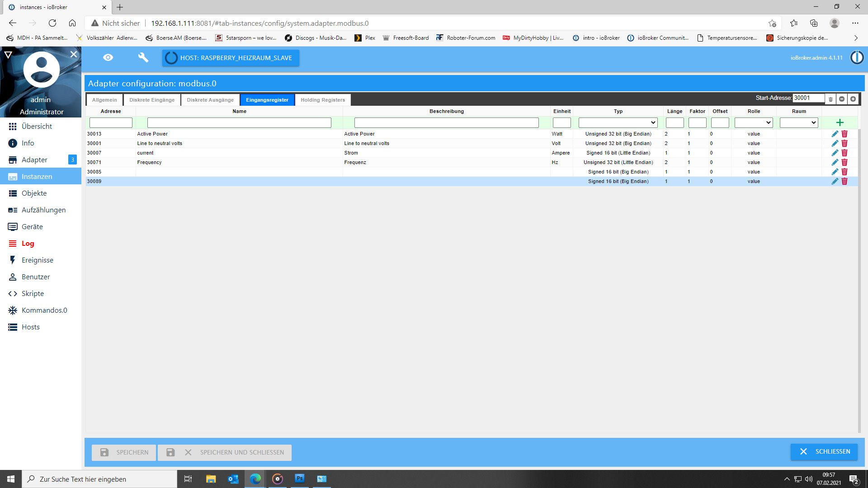Viewport: 868px width, 488px height.
Task: Delete the Frequency register row
Action: point(844,162)
